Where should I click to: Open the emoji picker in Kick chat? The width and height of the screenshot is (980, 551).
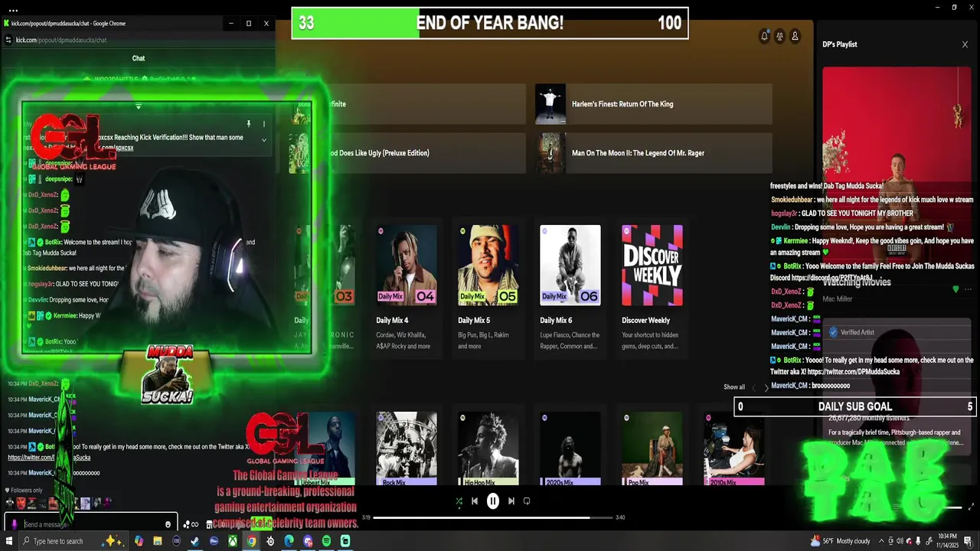[x=168, y=524]
